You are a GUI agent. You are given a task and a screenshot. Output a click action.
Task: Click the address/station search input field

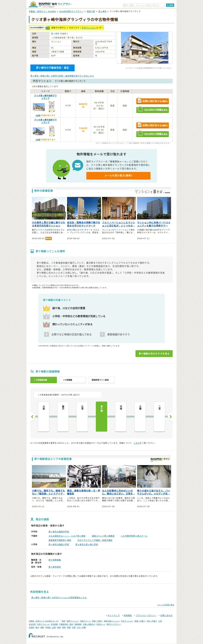point(144,5)
